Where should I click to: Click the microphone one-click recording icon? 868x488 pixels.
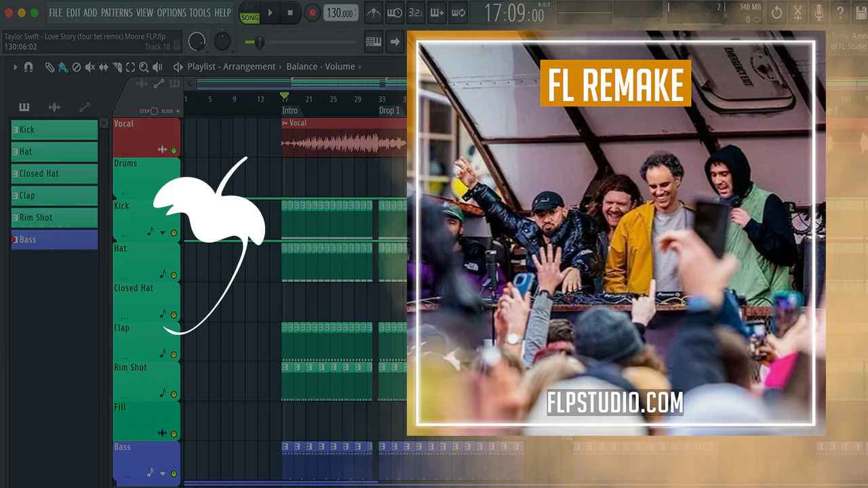pos(819,13)
